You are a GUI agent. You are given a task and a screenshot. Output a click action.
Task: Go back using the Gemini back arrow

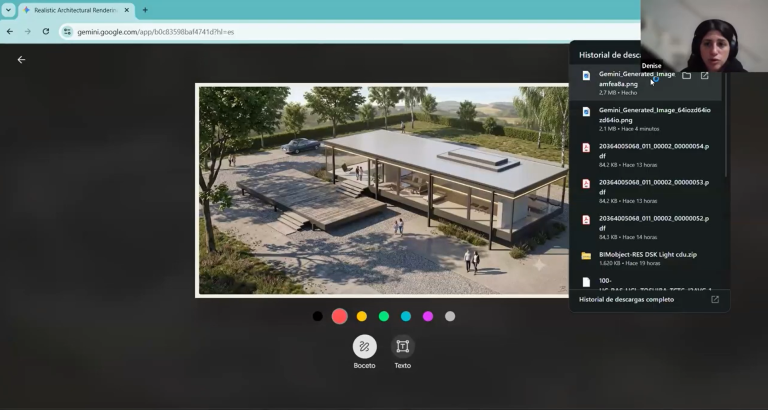click(x=21, y=60)
